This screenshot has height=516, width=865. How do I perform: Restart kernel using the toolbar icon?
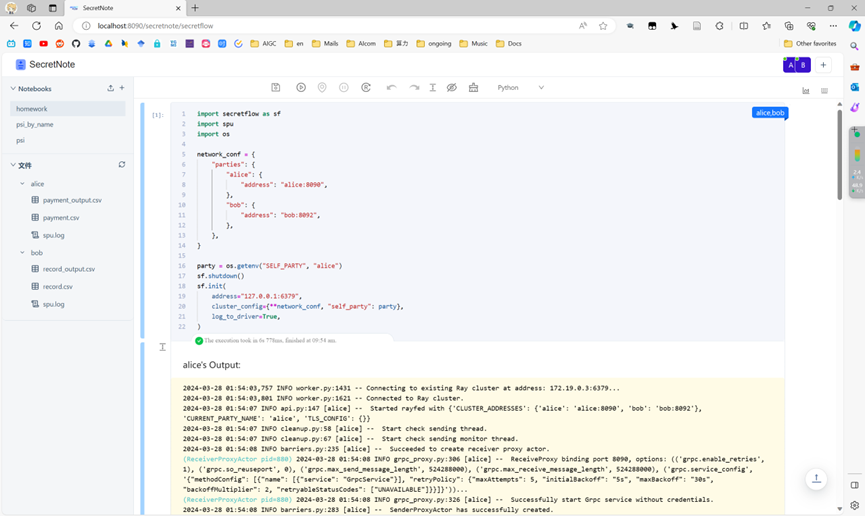366,88
